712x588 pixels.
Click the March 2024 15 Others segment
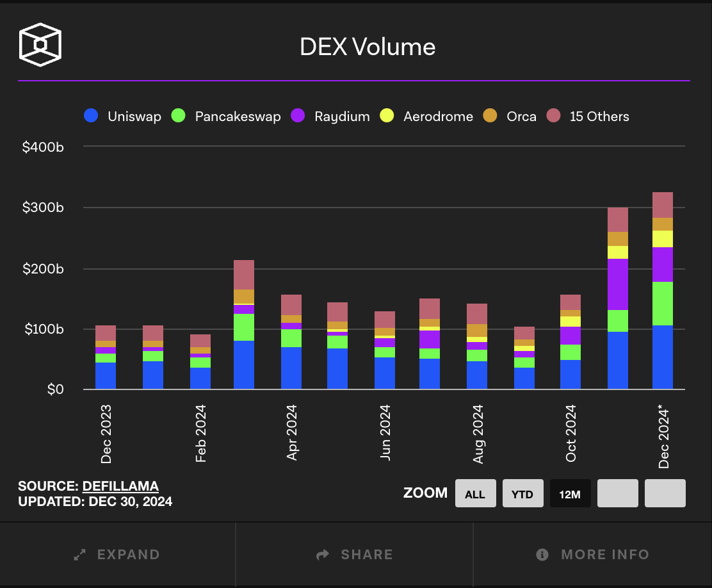[x=244, y=275]
